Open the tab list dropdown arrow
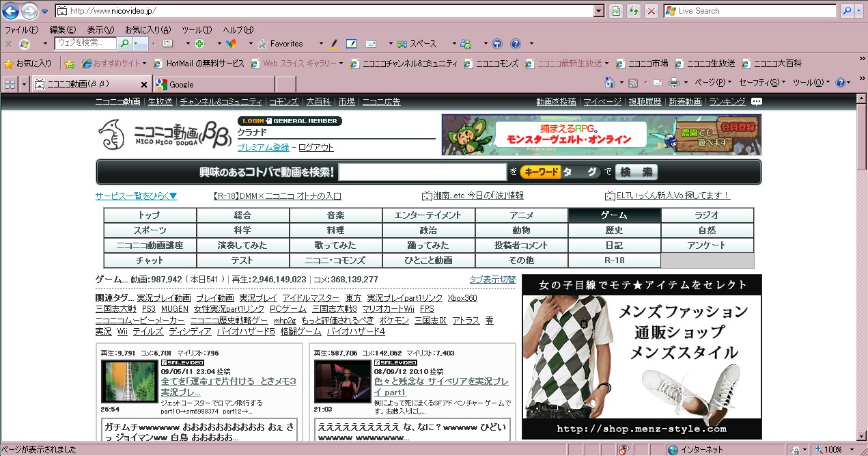The height and width of the screenshot is (456, 868). coord(25,84)
